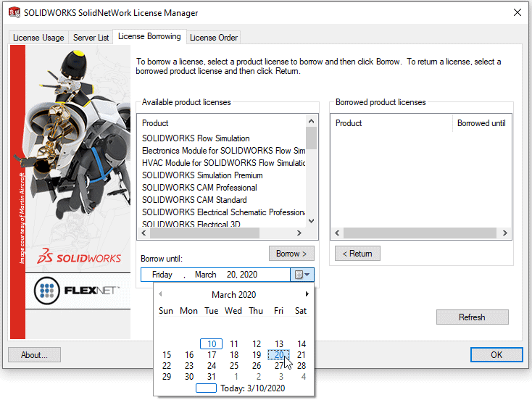Go to previous month in calendar
Screen dimensions: 532x400
coord(160,294)
